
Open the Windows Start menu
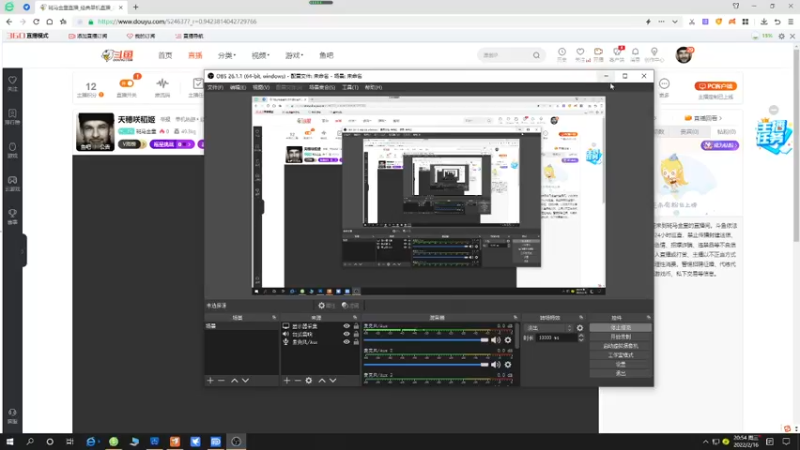point(10,442)
